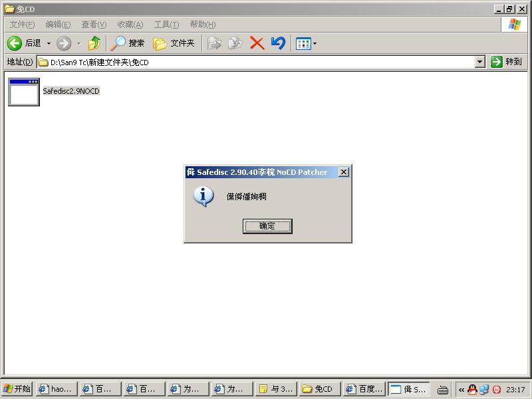Click the grey Forward arrow button
532x399 pixels.
(x=64, y=43)
